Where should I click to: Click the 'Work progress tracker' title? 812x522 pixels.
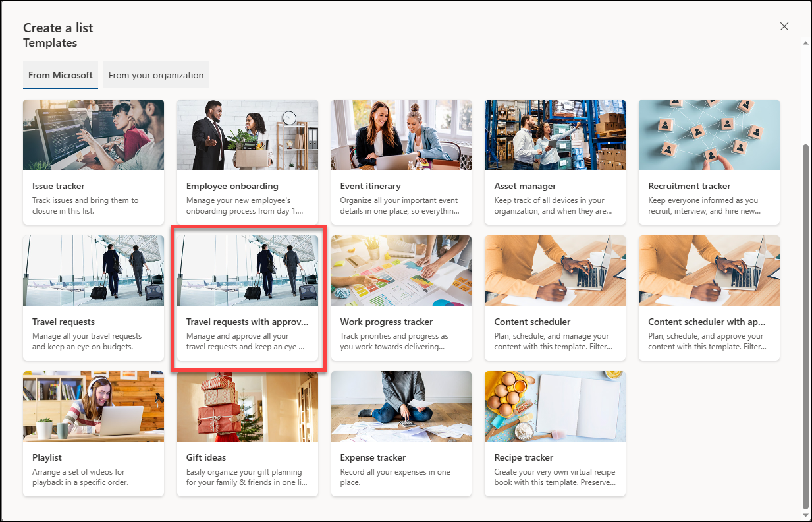click(x=387, y=322)
